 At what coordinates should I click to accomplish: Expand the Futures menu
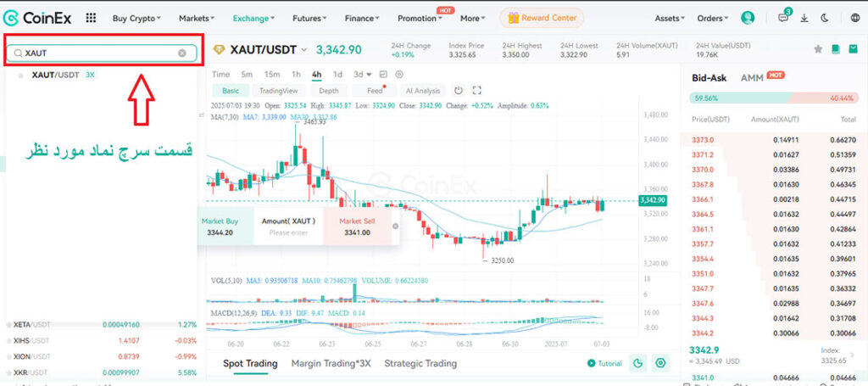click(310, 19)
